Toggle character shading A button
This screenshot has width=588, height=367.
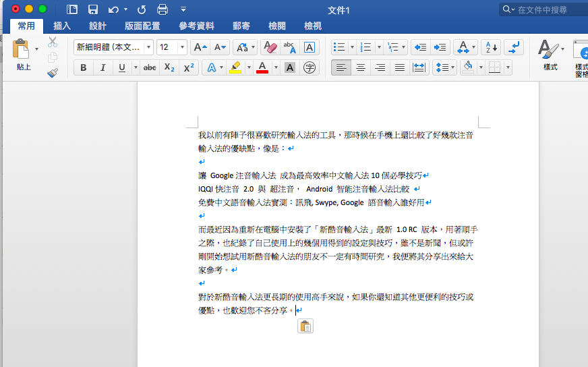[x=290, y=67]
